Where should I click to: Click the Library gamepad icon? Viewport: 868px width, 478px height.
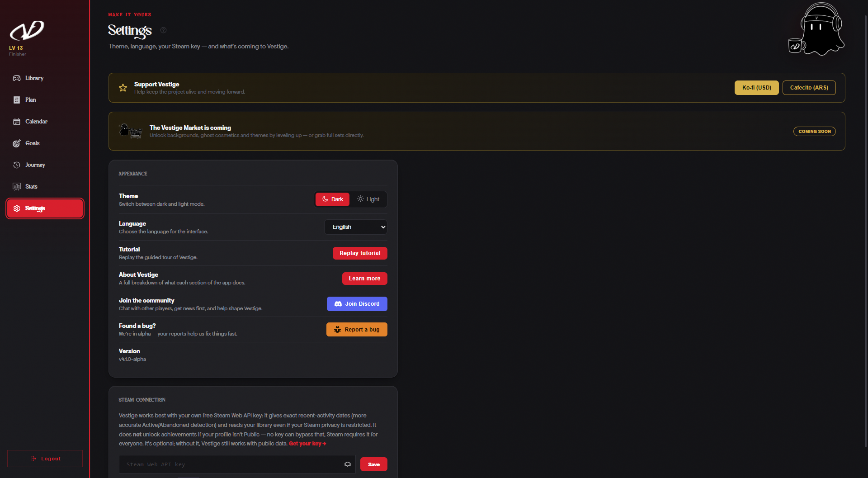[x=17, y=78]
